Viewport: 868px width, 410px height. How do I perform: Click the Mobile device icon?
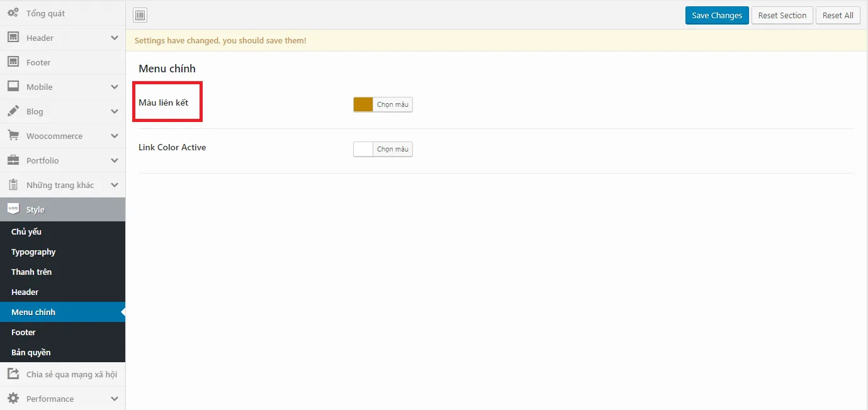click(x=13, y=87)
